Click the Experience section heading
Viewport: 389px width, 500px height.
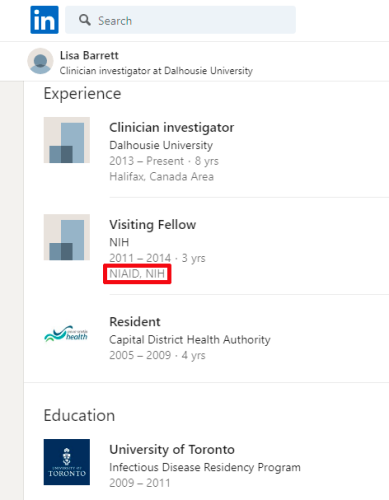point(82,94)
